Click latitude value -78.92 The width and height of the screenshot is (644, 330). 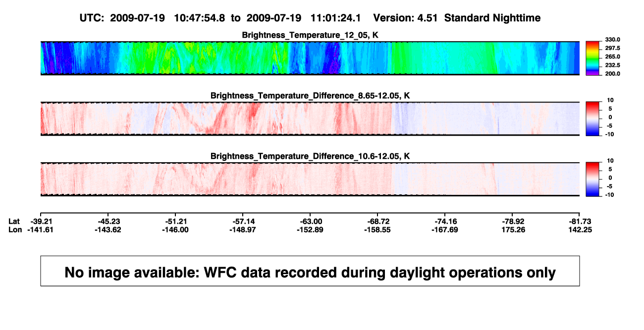coord(513,221)
